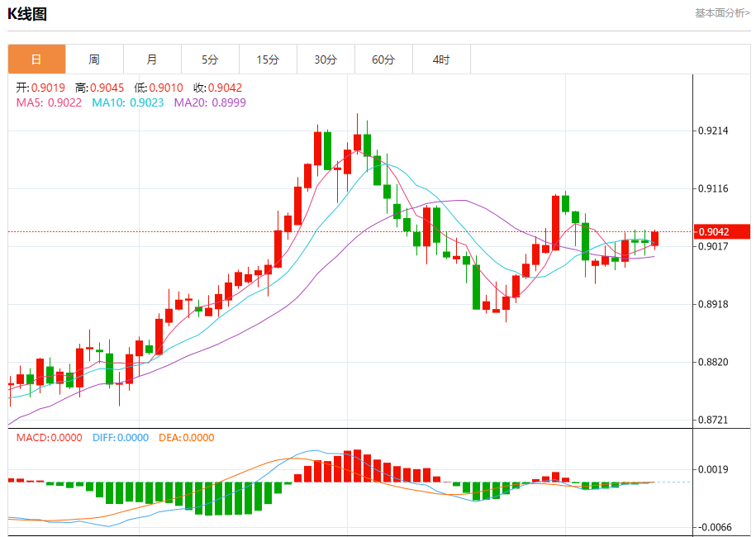Click the 0.8918 price axis label

coord(713,304)
